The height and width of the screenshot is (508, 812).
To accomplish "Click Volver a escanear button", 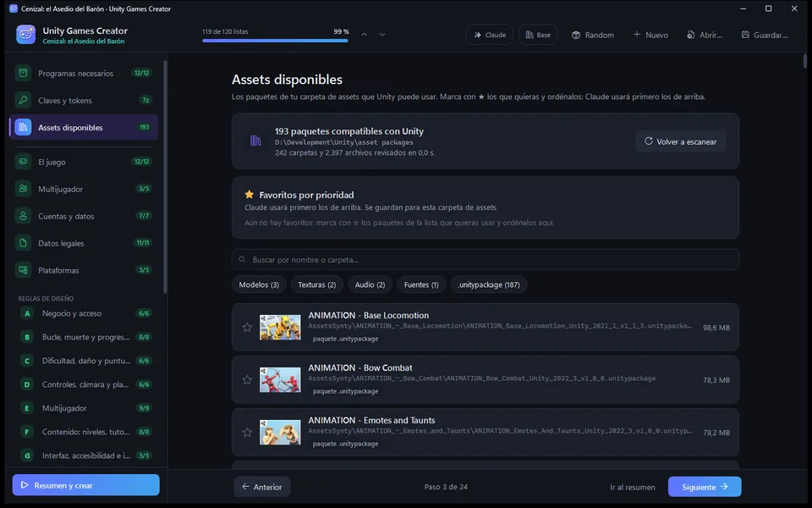I will click(x=680, y=141).
